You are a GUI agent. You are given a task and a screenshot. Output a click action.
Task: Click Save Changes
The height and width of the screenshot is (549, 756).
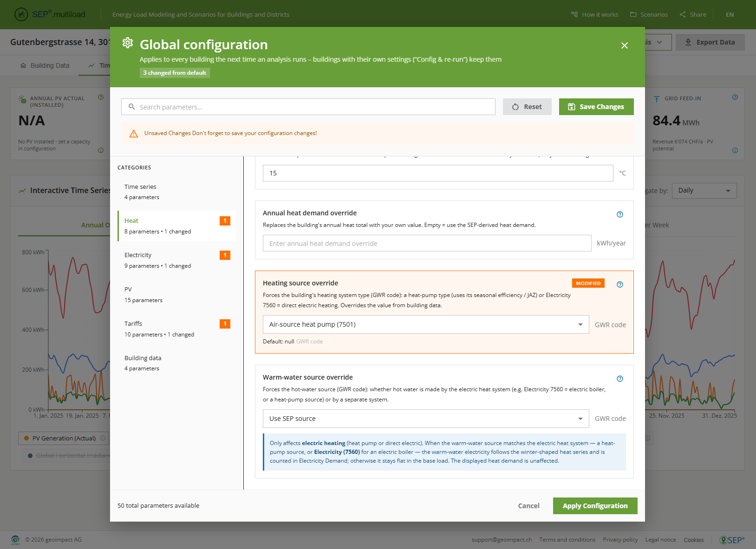596,107
